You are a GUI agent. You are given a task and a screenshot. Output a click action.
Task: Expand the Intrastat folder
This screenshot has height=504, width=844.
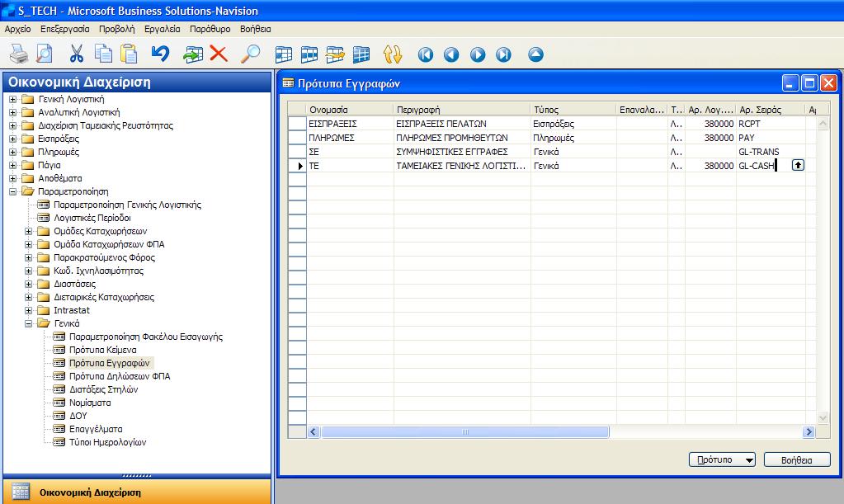29,310
